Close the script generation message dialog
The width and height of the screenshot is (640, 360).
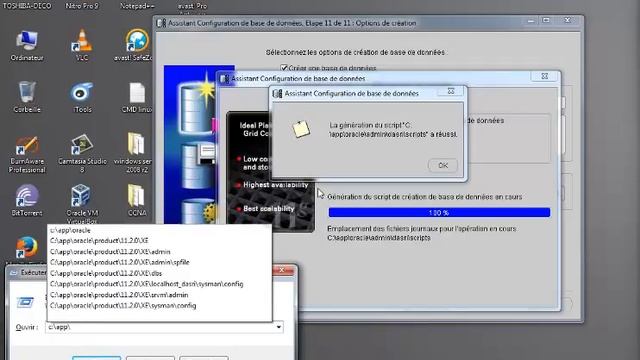click(451, 91)
